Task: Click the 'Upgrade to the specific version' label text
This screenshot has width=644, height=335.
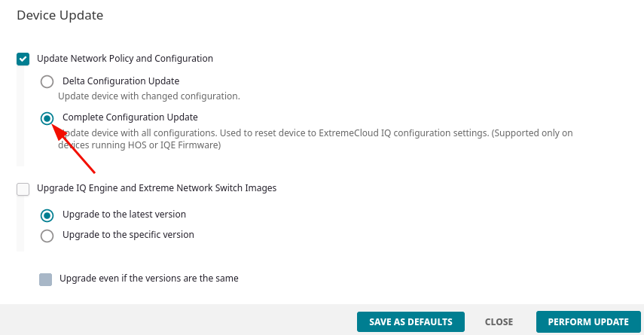Action: pos(128,235)
